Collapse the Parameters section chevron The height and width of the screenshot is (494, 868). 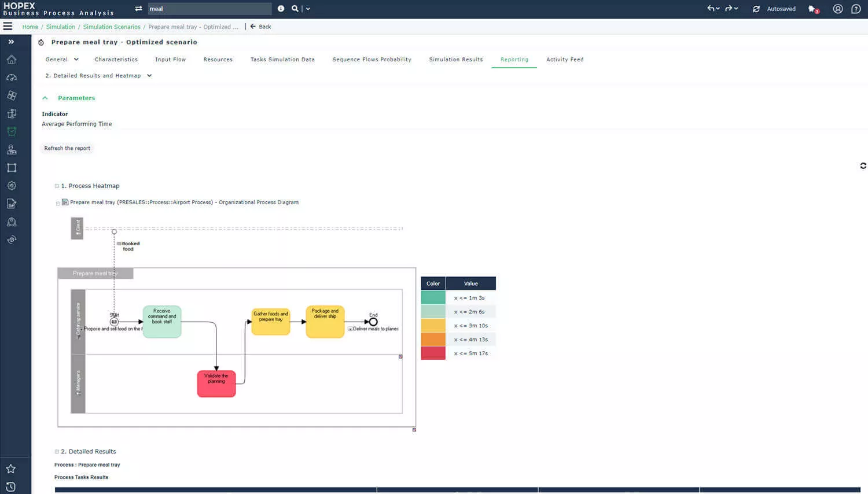coord(45,98)
